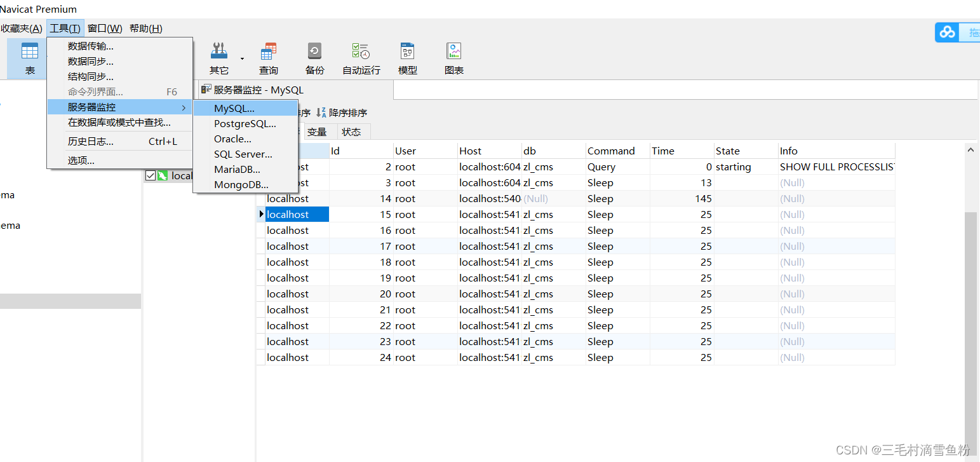Select PostgreSQL... in the server monitor submenu
Image resolution: width=980 pixels, height=462 pixels.
click(x=246, y=123)
